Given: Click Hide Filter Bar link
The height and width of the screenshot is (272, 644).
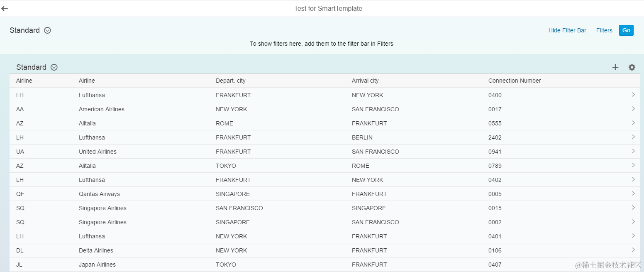Looking at the screenshot, I should [x=567, y=30].
